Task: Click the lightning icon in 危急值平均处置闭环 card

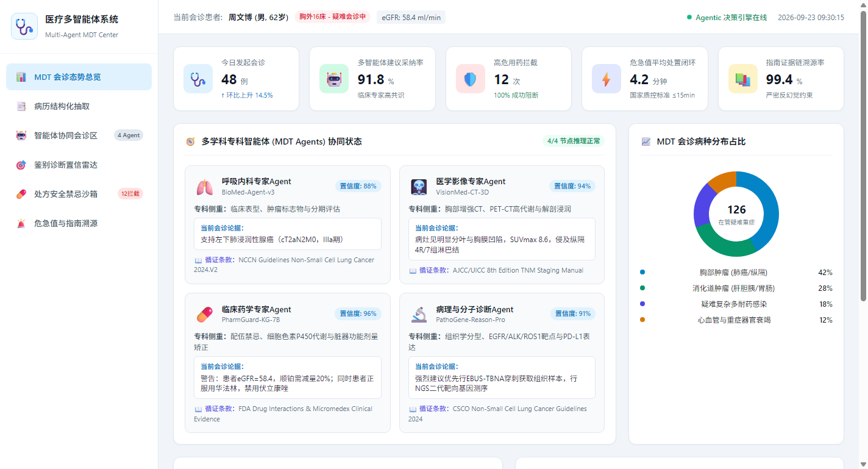Action: [x=607, y=79]
